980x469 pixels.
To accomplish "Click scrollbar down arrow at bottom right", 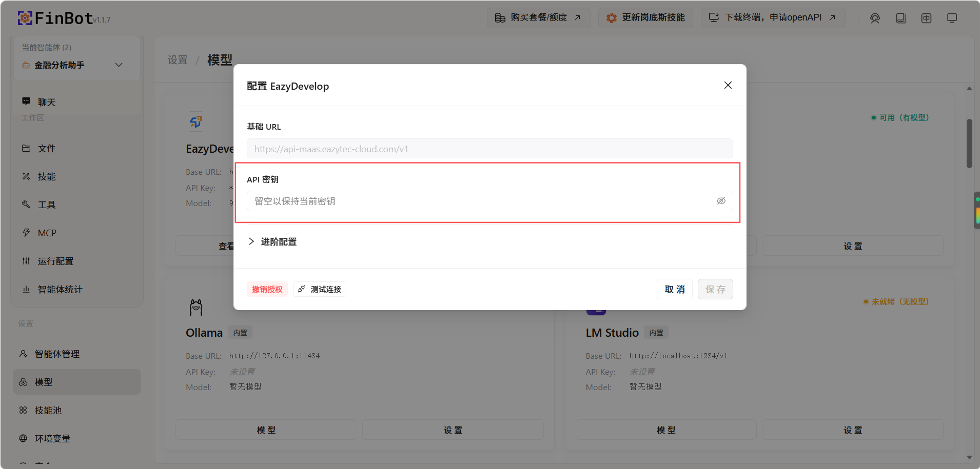I will click(969, 457).
